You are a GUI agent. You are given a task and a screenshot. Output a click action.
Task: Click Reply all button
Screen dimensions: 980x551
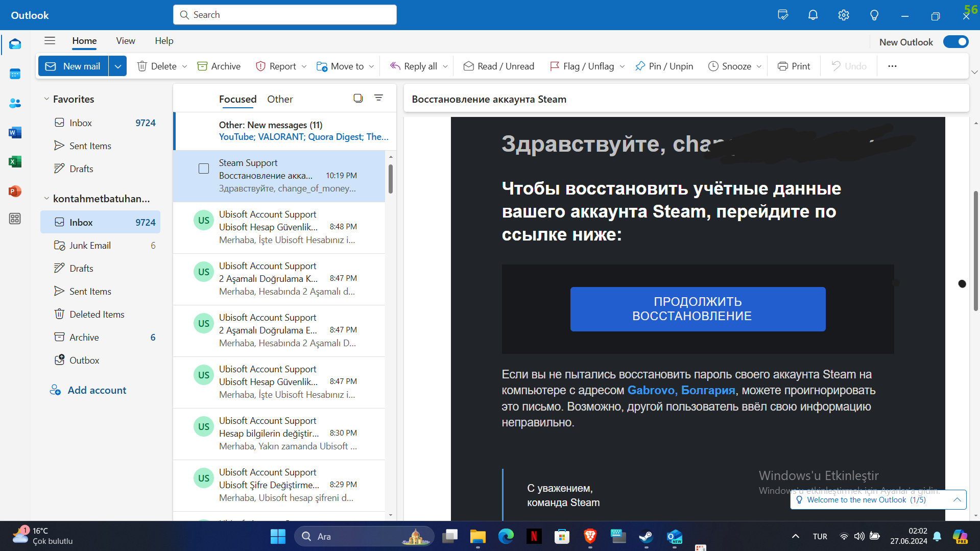pyautogui.click(x=414, y=66)
